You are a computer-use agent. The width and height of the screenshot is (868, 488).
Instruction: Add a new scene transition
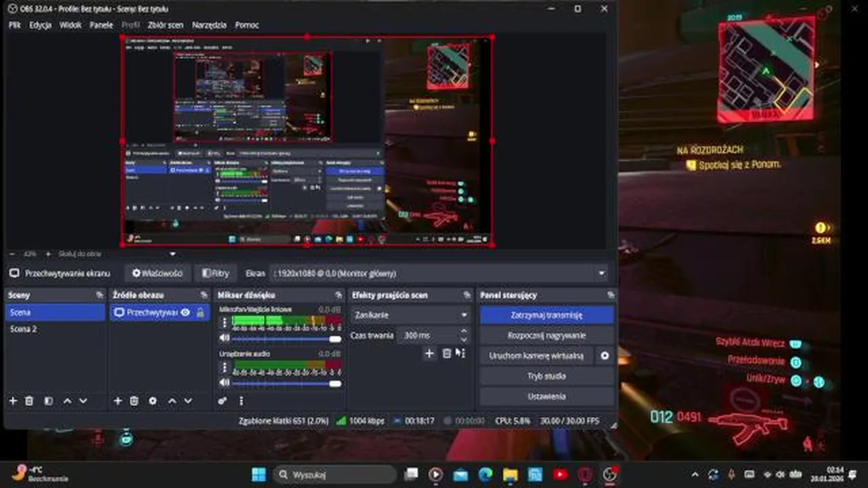[429, 353]
